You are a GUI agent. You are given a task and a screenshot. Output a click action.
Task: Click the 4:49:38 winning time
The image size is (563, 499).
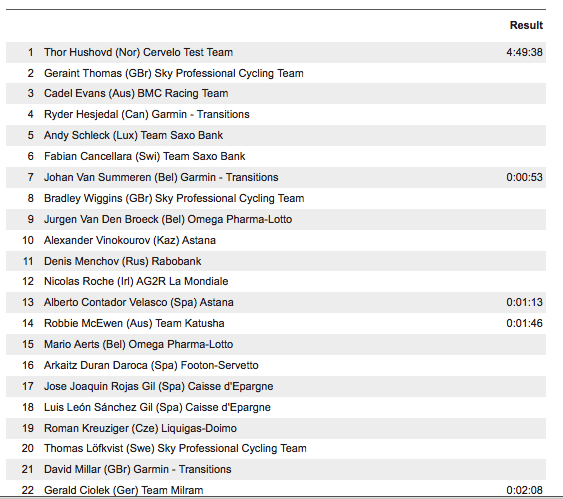[x=524, y=52]
